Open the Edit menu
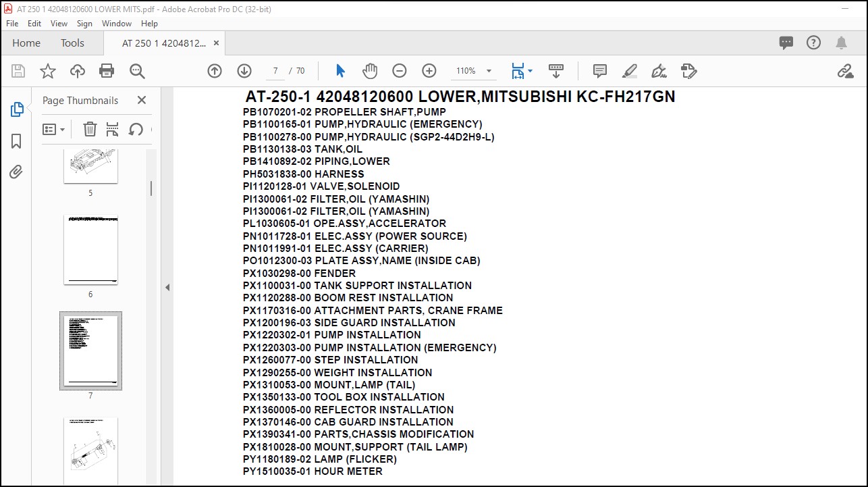The image size is (868, 487). pos(34,23)
